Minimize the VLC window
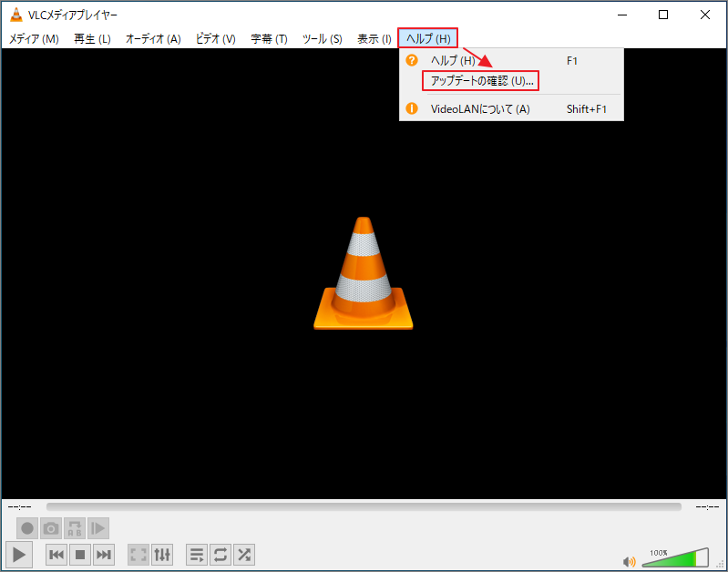The width and height of the screenshot is (728, 572). pos(622,15)
